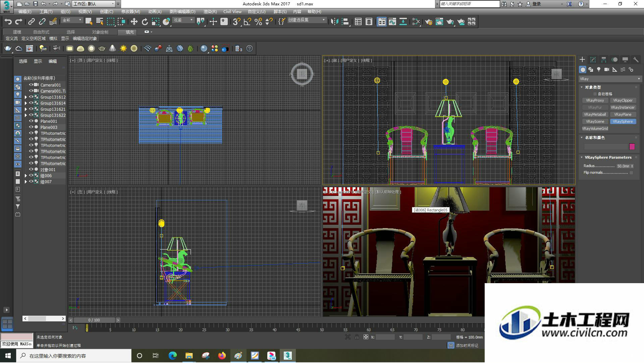This screenshot has height=363, width=644.
Task: Click the Undo arrow in main toolbar
Action: pos(8,22)
